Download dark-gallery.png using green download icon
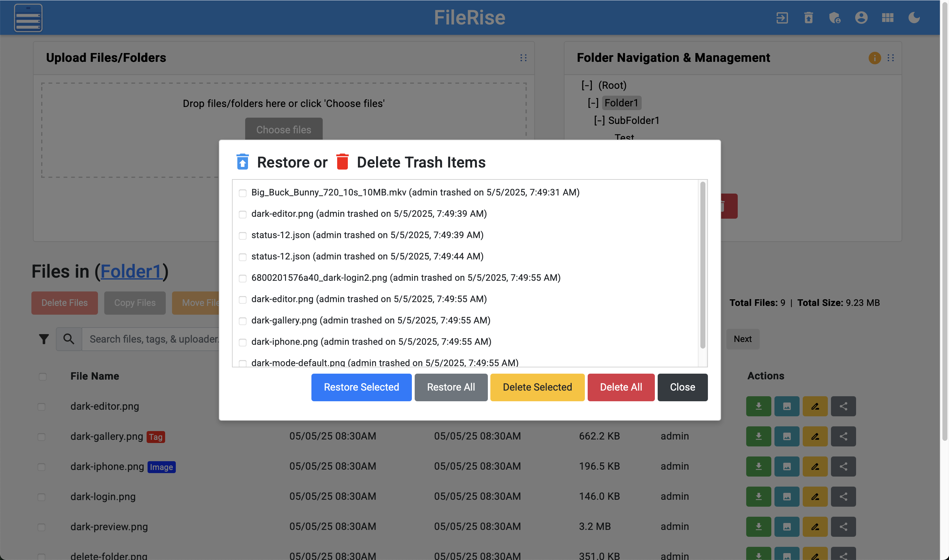Viewport: 949px width, 560px height. point(758,436)
